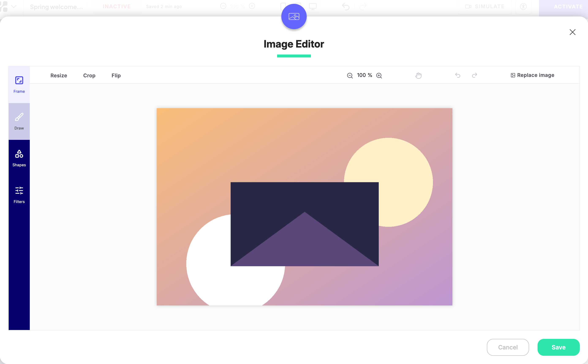
Task: Choose the Resize option
Action: 59,75
